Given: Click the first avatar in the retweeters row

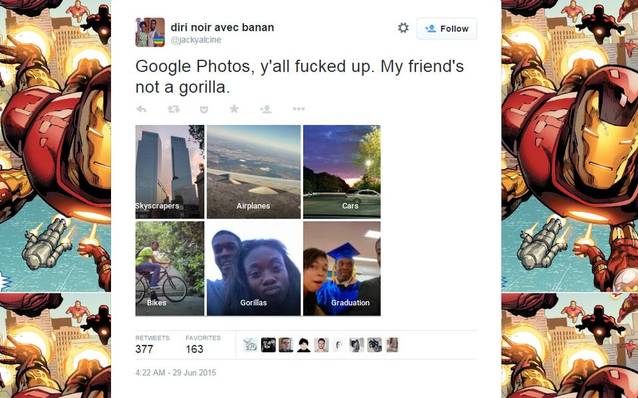Looking at the screenshot, I should pos(250,345).
